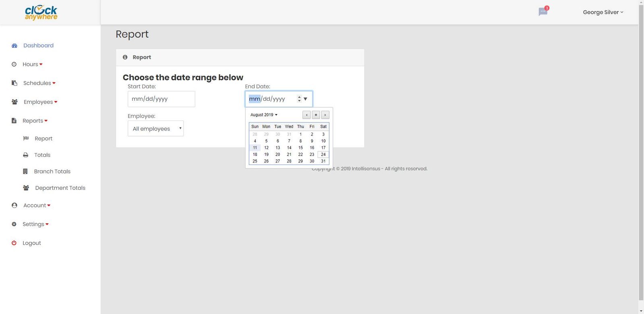Go to next month in calendar
644x314 pixels.
coord(325,115)
